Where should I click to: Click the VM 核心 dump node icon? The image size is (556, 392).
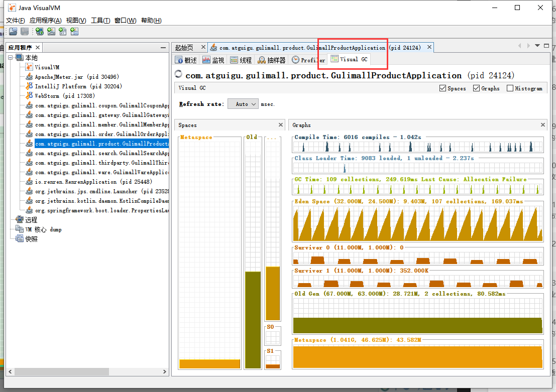[20, 229]
